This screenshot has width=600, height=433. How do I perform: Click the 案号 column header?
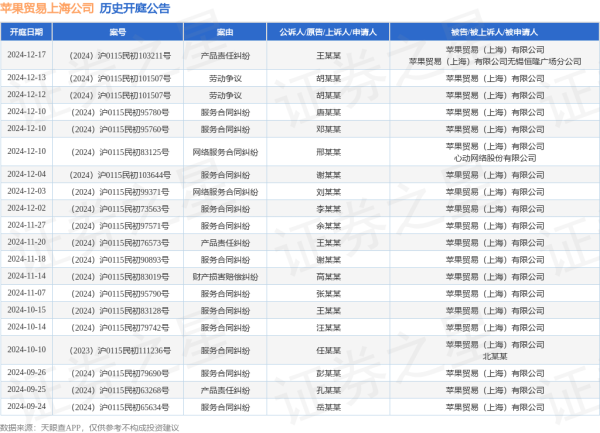click(x=118, y=32)
